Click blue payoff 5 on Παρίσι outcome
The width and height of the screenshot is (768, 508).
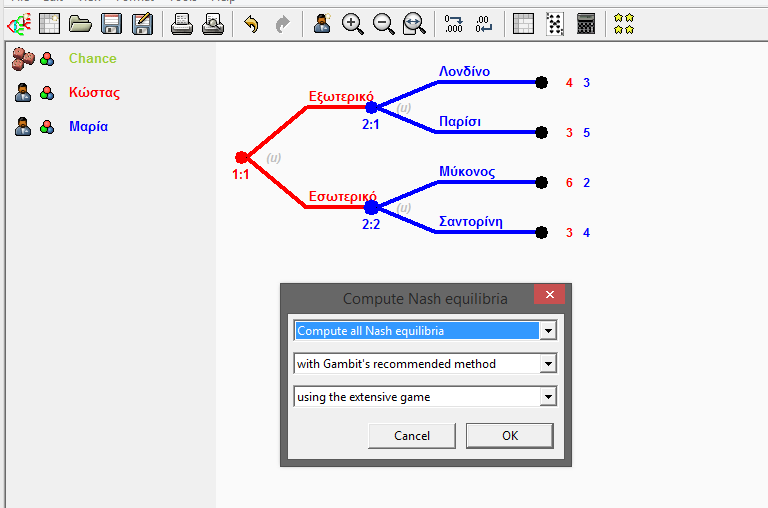(x=586, y=133)
